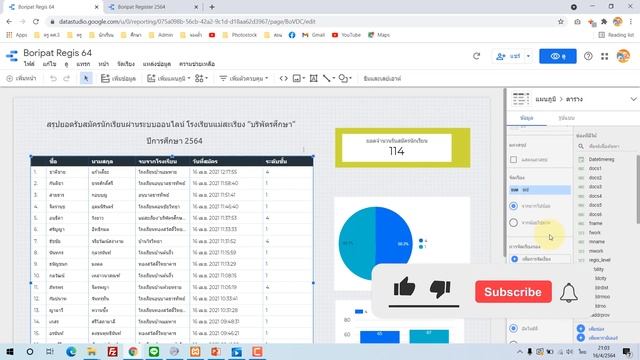Click the undo arrow in the toolbar
Screen dimensions: 640x360
53,78
